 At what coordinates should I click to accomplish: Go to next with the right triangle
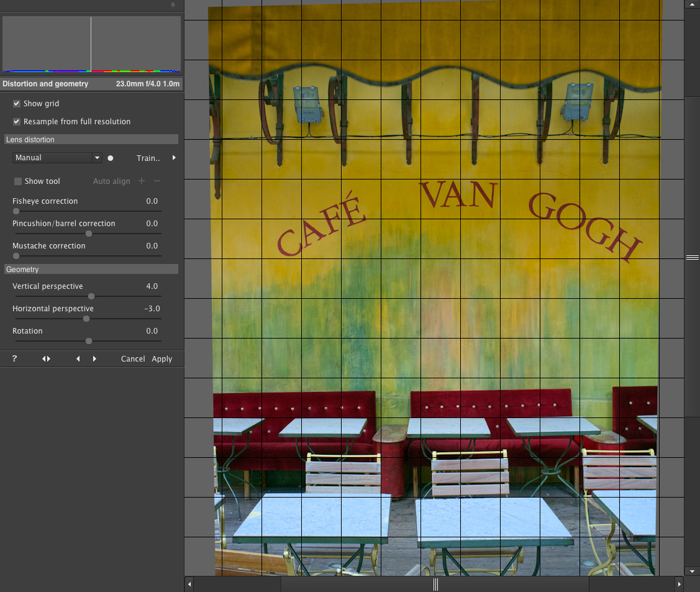94,358
